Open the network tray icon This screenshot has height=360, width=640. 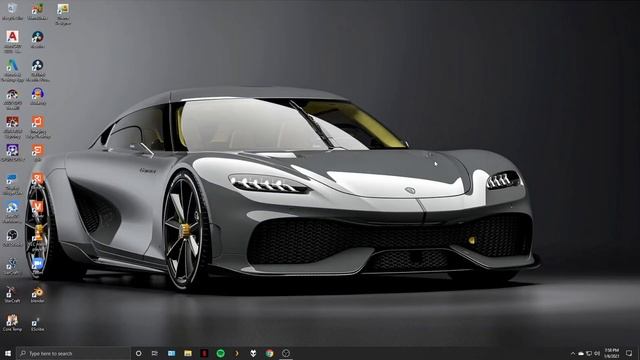click(589, 353)
